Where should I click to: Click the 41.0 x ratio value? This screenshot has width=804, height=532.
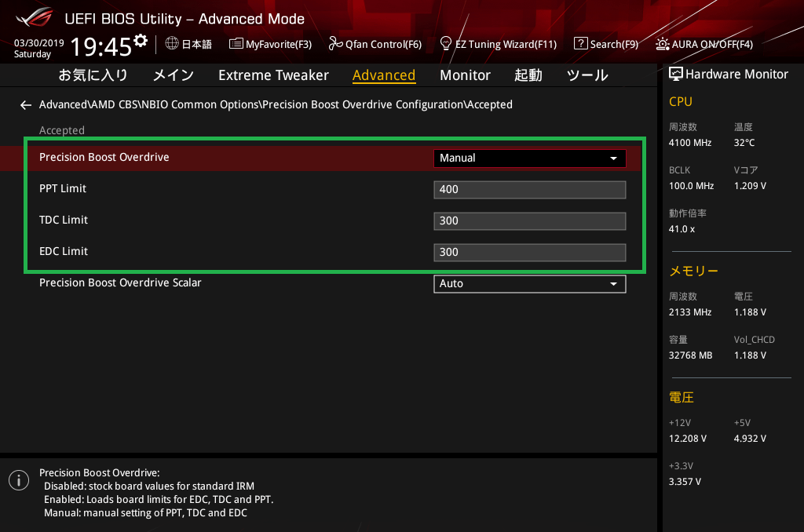coord(682,229)
